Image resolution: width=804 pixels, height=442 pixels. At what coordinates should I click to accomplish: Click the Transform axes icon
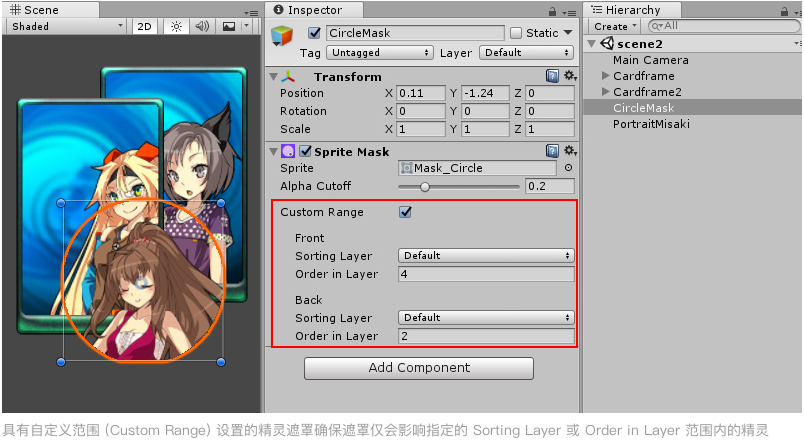(x=288, y=77)
